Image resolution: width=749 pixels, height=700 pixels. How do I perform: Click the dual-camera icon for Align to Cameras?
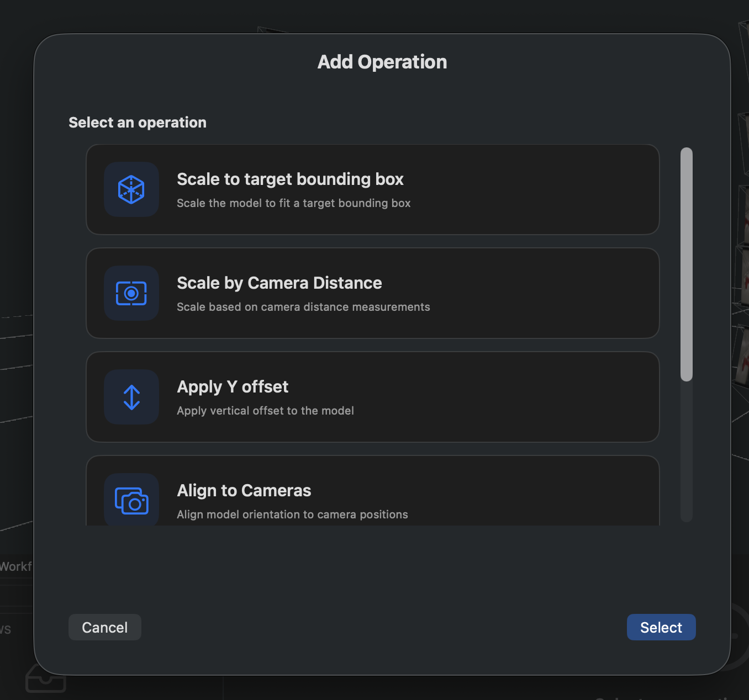pyautogui.click(x=131, y=500)
